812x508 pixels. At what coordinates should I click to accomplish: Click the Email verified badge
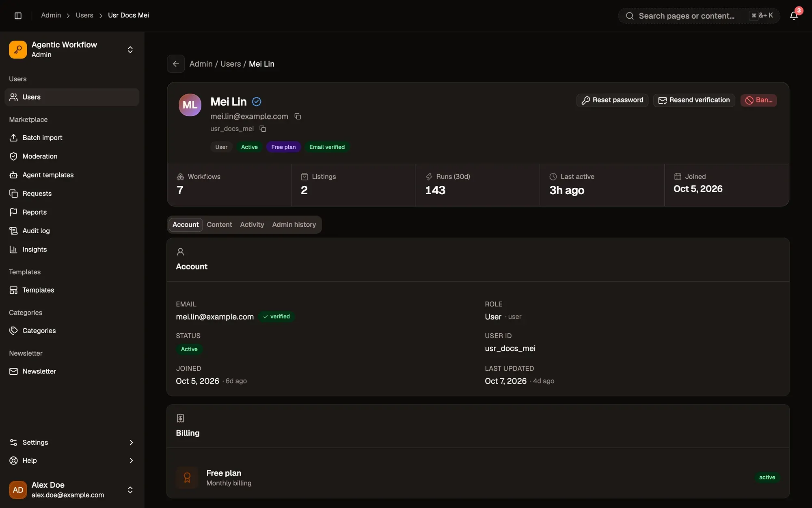click(x=327, y=147)
